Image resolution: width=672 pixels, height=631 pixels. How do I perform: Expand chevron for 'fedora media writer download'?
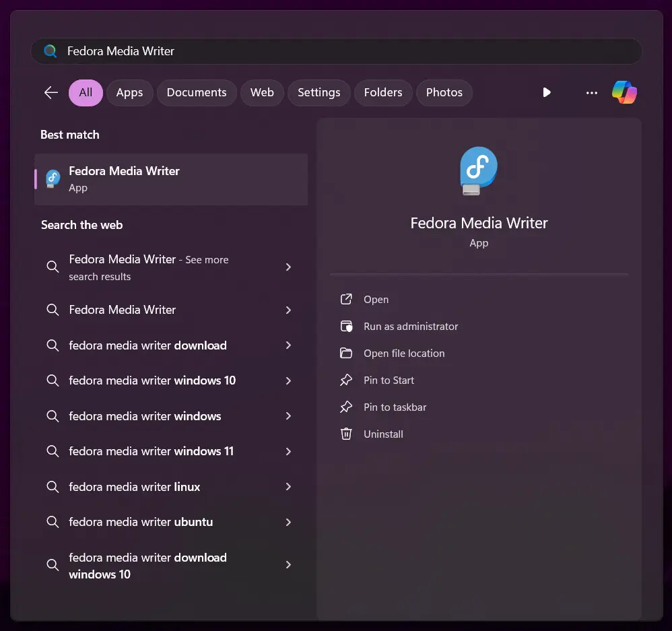[288, 345]
